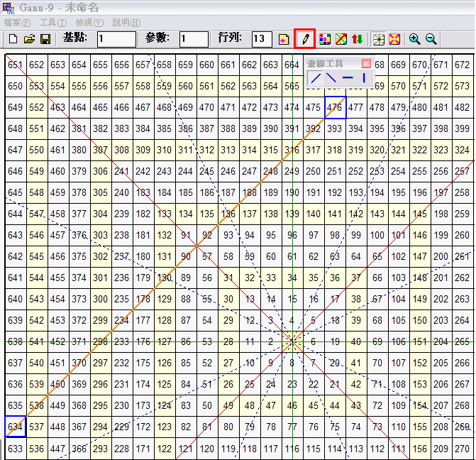Choose the rising diagonal line tool

(x=316, y=78)
